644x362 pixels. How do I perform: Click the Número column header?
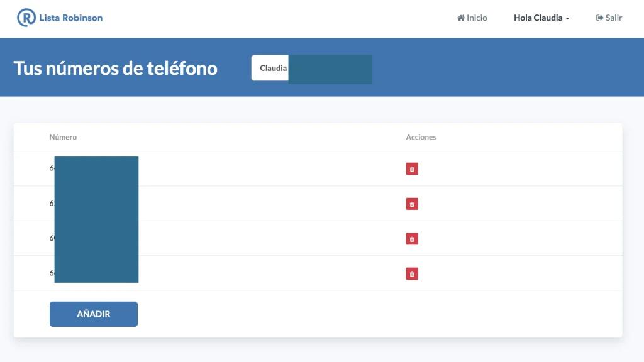click(63, 136)
